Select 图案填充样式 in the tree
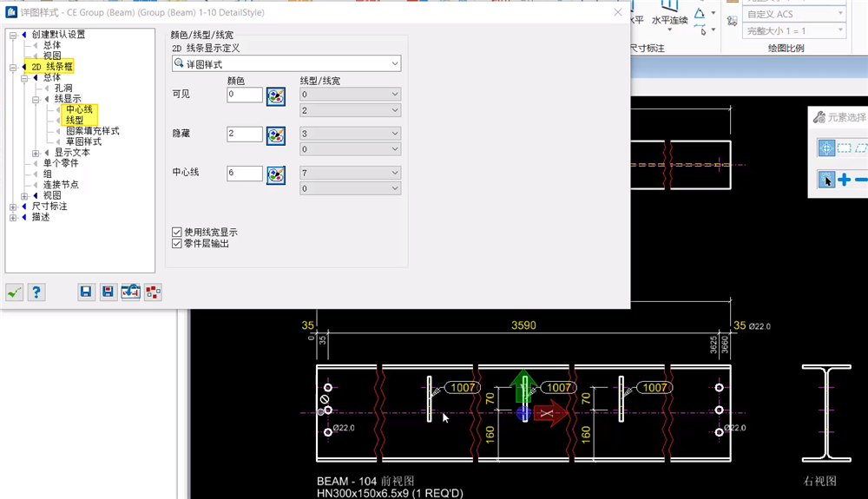 click(92, 131)
